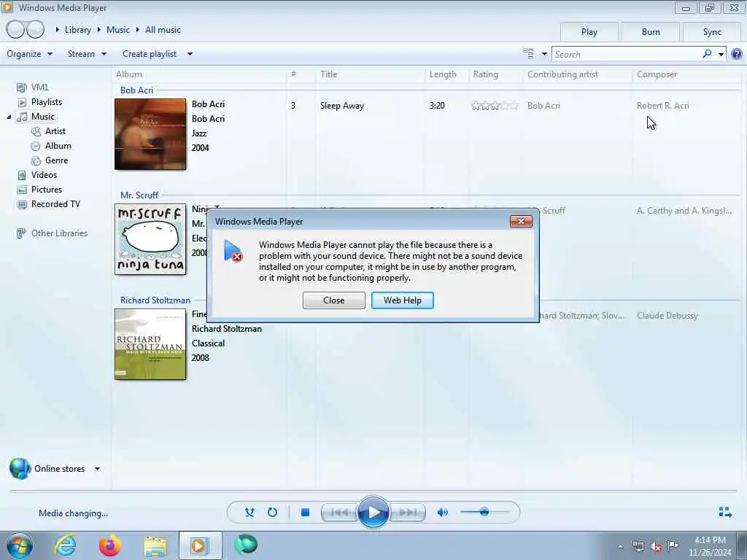Open the Genre view icon
The height and width of the screenshot is (560, 747).
[x=36, y=160]
